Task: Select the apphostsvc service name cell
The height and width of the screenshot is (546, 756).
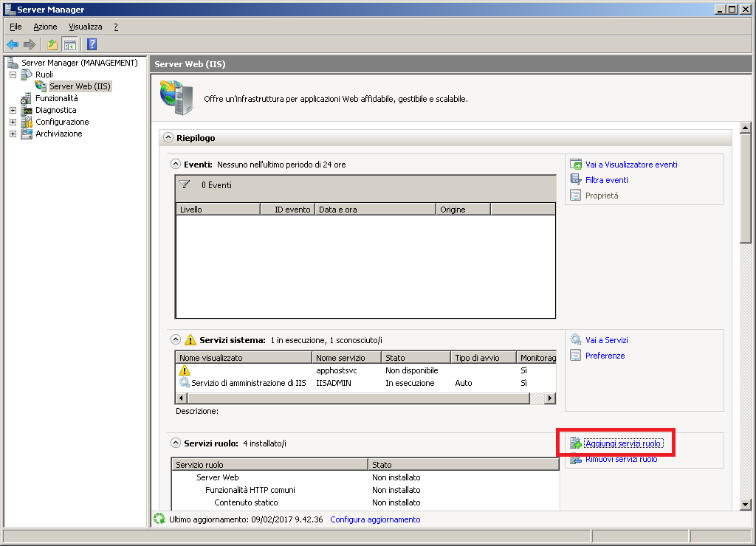Action: [337, 370]
